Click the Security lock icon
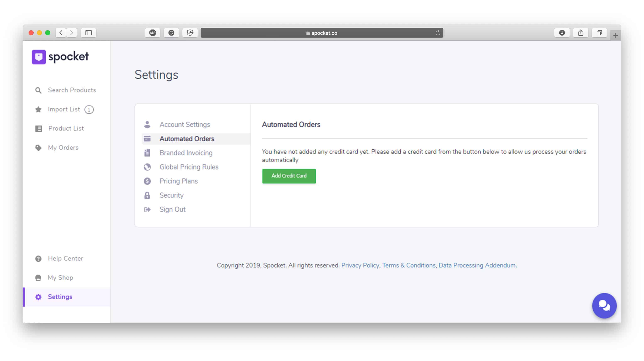644x361 pixels. coord(147,195)
